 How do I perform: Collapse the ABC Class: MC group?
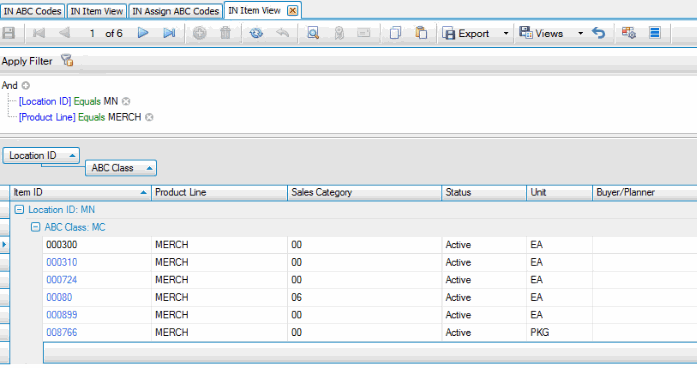tap(35, 228)
